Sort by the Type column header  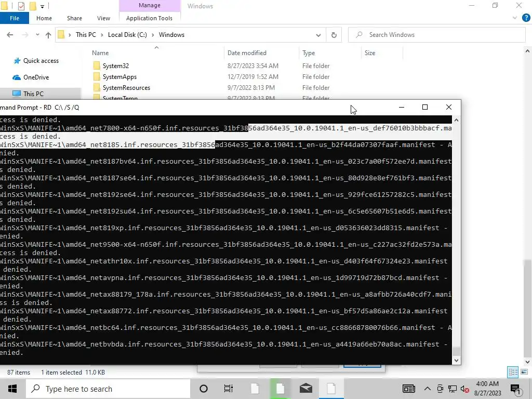(x=309, y=53)
